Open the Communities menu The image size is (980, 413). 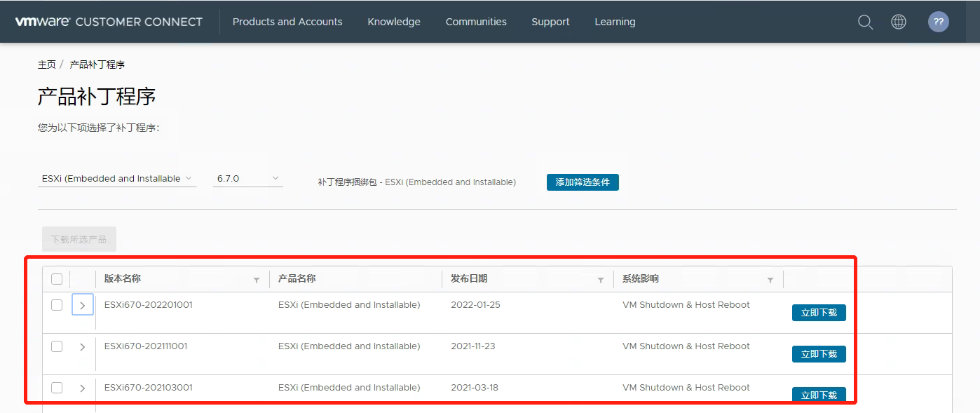[x=476, y=22]
